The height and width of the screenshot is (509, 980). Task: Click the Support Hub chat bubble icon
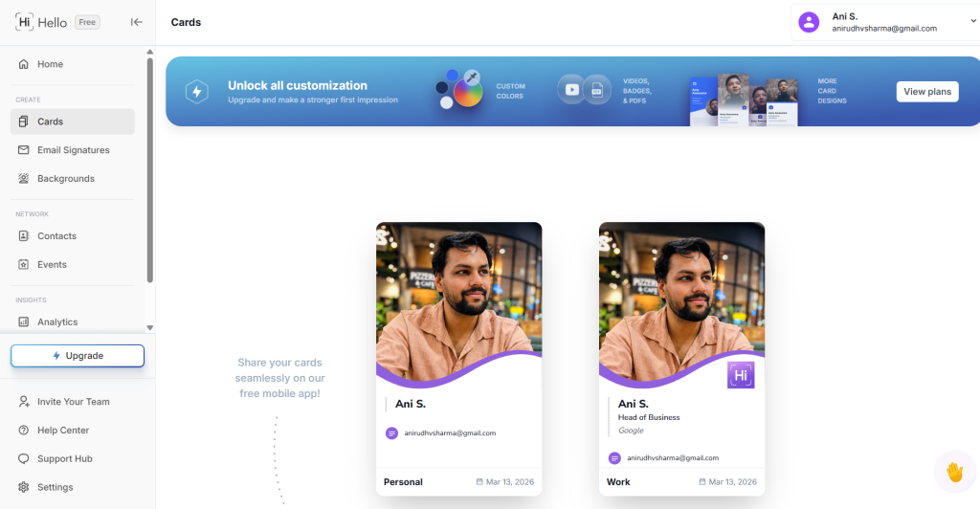24,459
